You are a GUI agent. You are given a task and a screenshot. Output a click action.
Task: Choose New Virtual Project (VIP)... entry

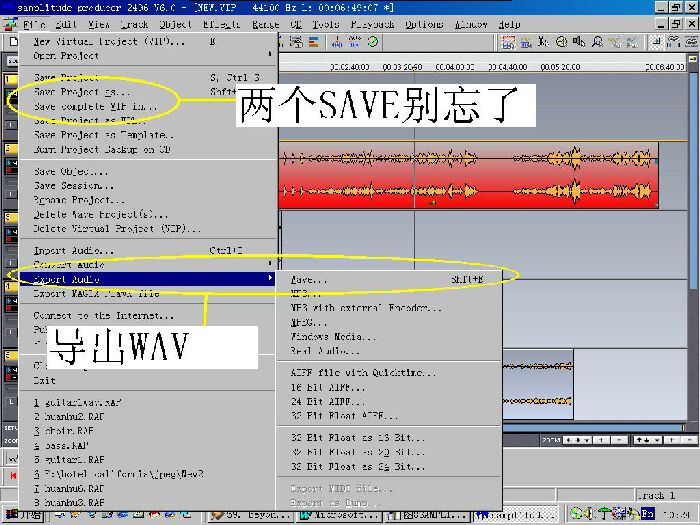click(147, 42)
